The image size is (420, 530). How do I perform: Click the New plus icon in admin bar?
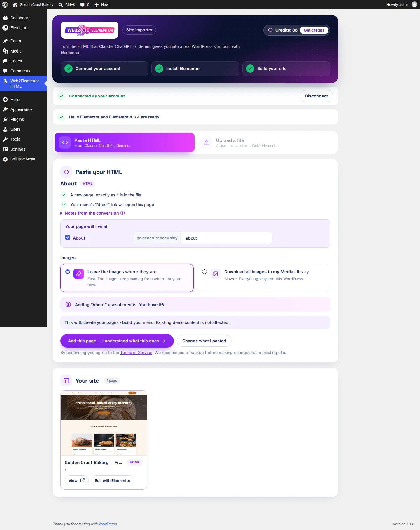pyautogui.click(x=97, y=5)
